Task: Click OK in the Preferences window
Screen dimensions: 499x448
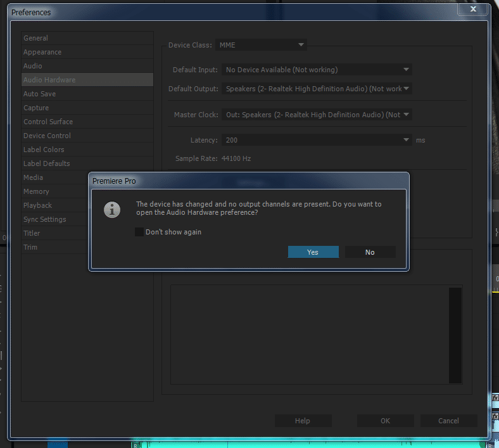Action: tap(386, 421)
